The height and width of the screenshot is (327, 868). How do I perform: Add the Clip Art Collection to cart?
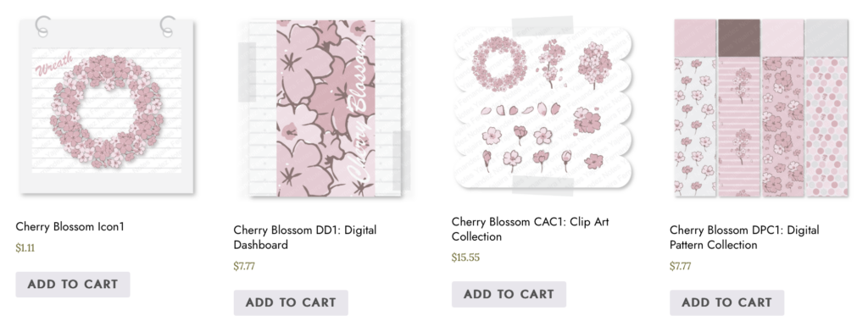click(x=509, y=294)
